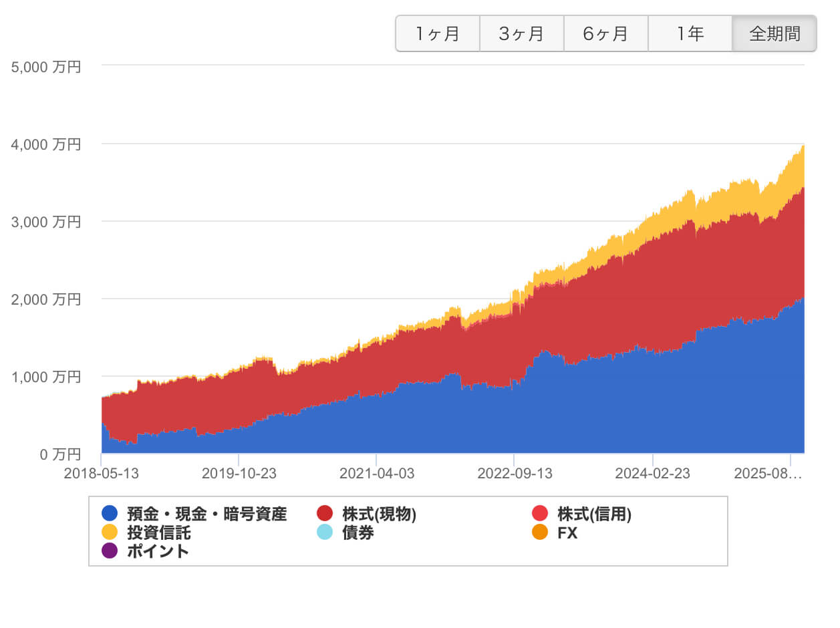The height and width of the screenshot is (628, 840).
Task: Toggle 投資信託 series legend label
Action: [159, 532]
